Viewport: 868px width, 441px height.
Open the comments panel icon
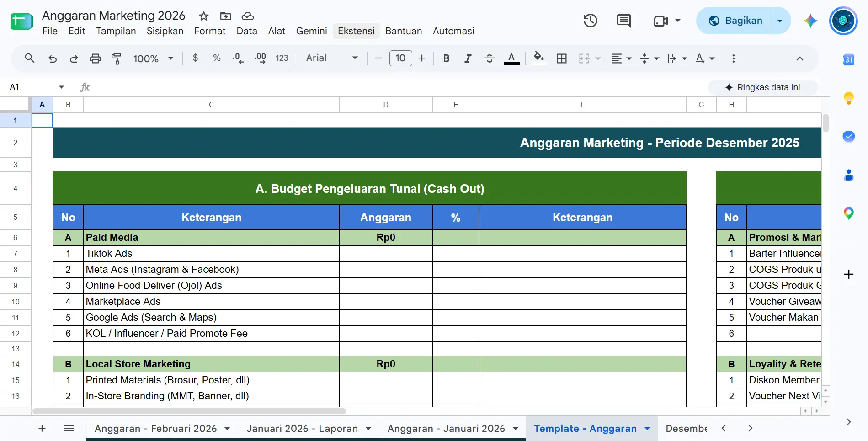click(624, 21)
